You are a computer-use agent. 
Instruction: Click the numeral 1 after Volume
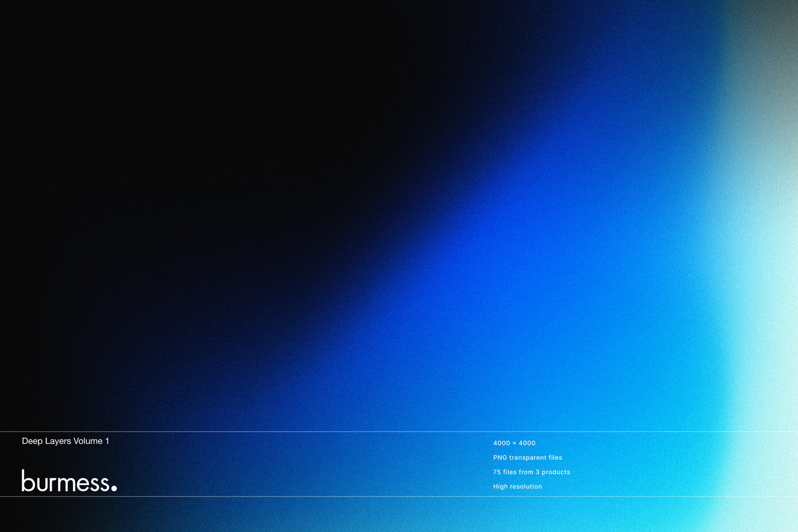point(107,441)
